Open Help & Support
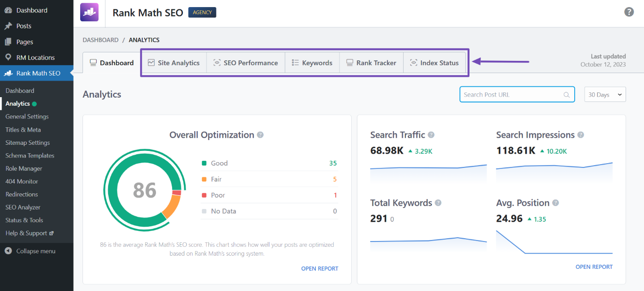The width and height of the screenshot is (644, 291). (x=37, y=233)
